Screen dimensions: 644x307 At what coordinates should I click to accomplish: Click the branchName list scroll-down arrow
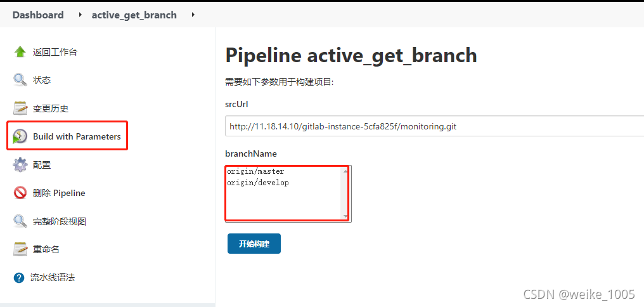(x=345, y=216)
